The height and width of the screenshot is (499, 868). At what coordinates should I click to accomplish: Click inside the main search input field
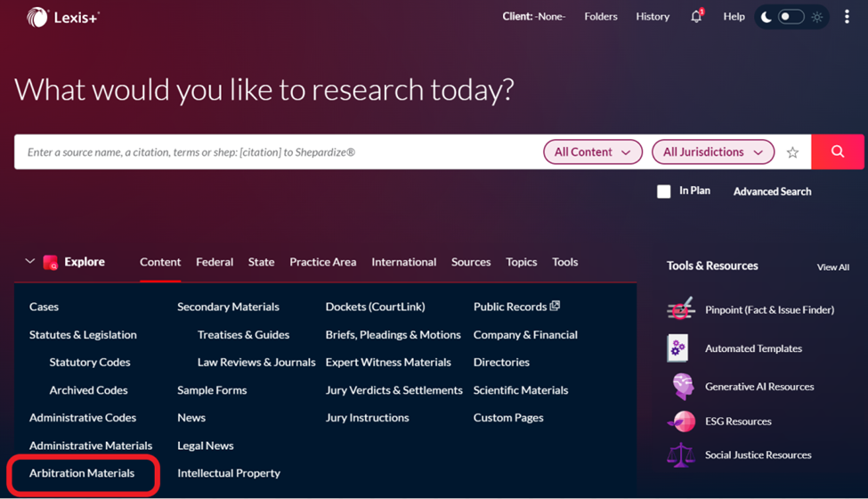[277, 151]
